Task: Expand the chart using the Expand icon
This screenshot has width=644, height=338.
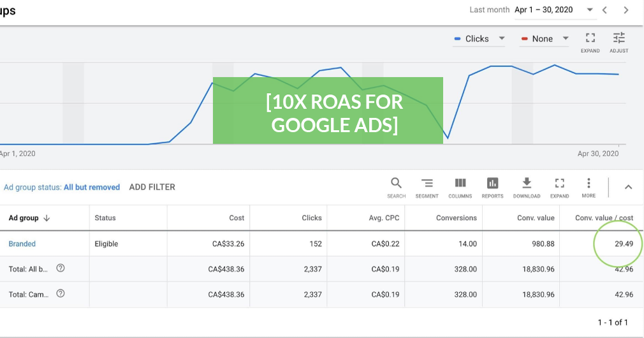Action: point(590,39)
